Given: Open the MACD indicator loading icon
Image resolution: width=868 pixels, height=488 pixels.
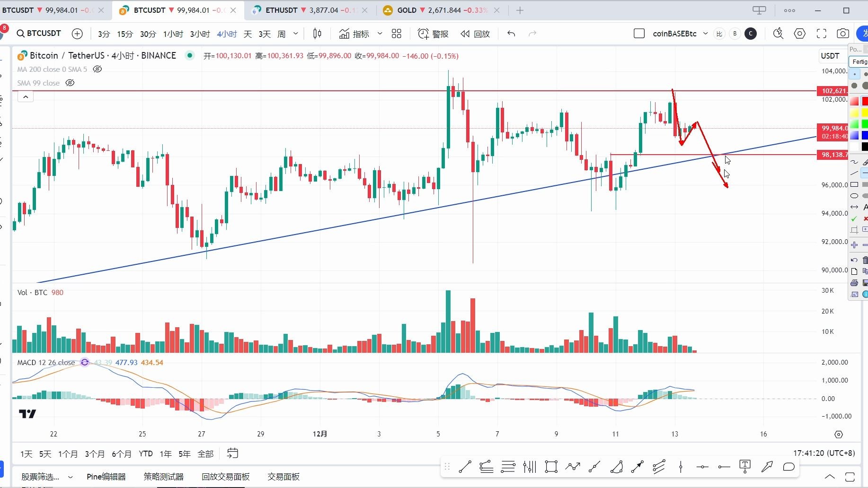Looking at the screenshot, I should click(x=85, y=362).
